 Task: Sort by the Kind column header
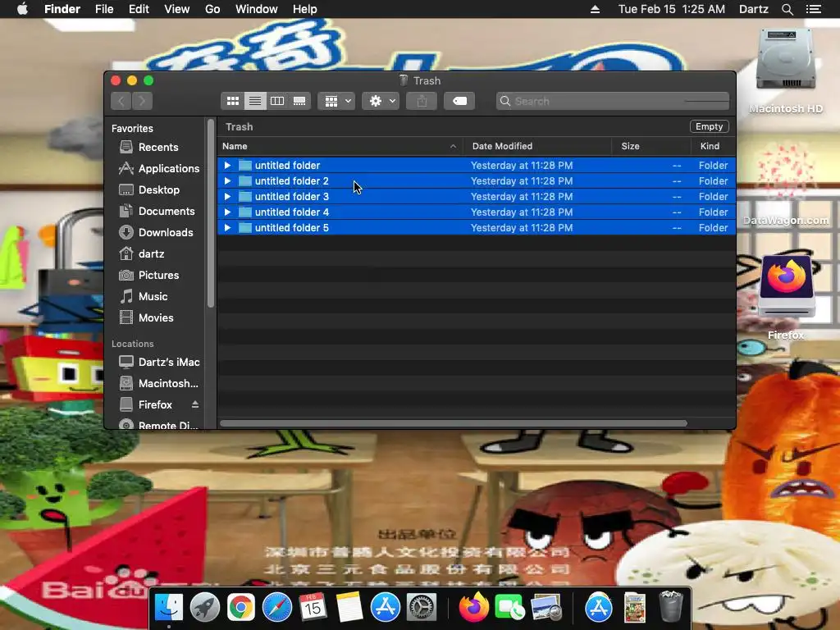point(713,146)
